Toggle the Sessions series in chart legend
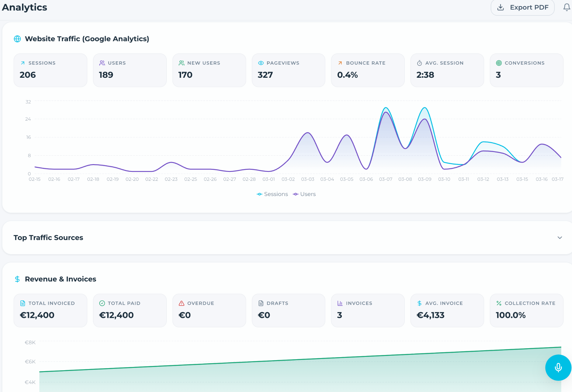572x392 pixels. 272,194
